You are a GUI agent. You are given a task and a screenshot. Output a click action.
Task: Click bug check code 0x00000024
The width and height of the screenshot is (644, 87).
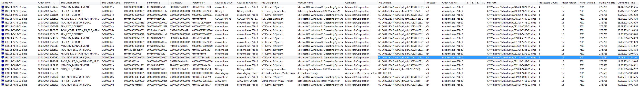tap(108, 69)
